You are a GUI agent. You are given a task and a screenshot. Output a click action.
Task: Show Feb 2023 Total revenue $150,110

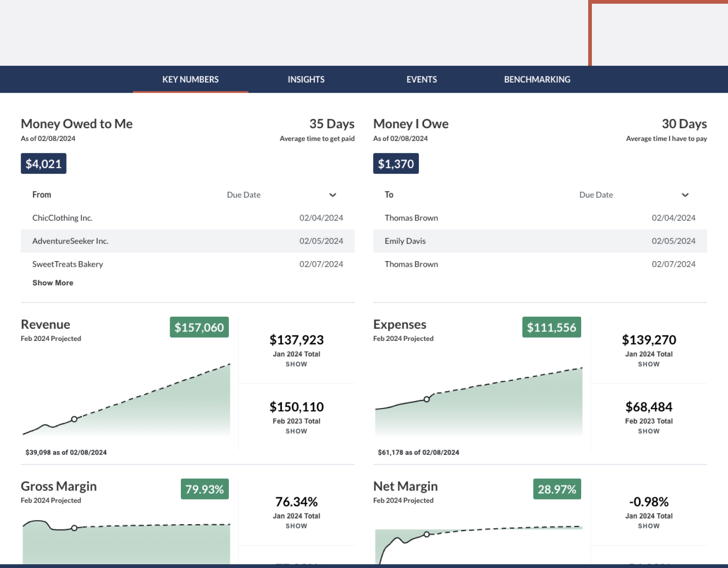(x=296, y=431)
